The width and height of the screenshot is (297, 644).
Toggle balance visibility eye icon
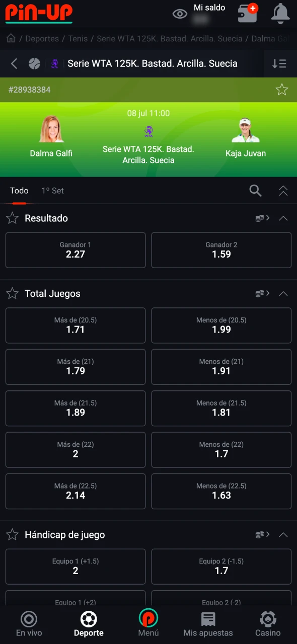tap(180, 14)
